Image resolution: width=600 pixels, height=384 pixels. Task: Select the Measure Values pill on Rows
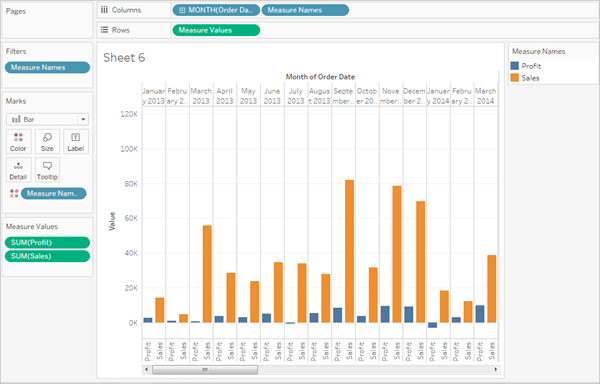pos(216,30)
